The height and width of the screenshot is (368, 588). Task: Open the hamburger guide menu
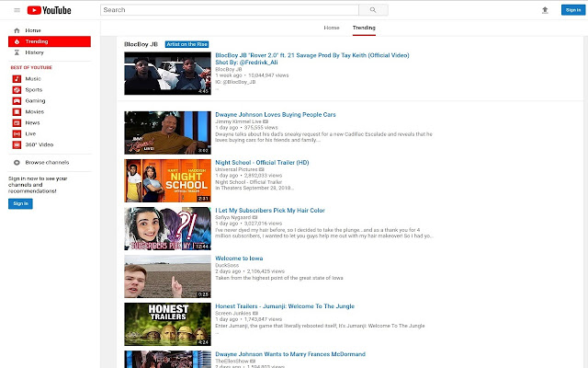tap(17, 10)
